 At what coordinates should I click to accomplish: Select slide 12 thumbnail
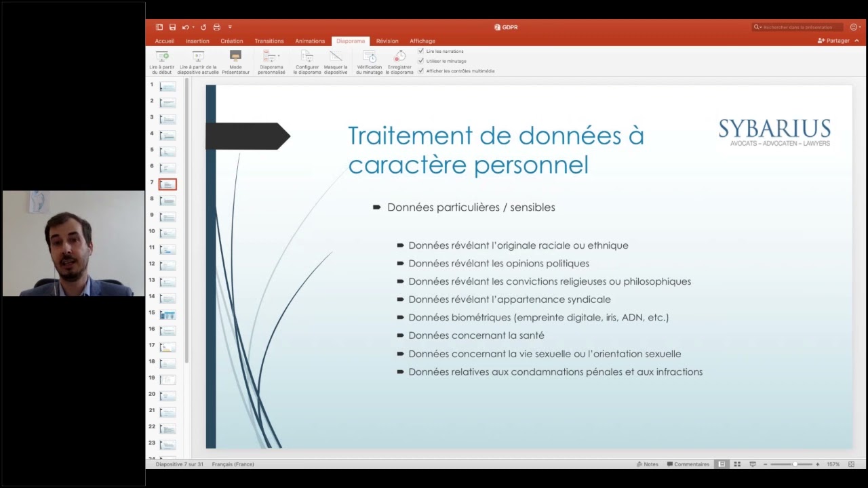[167, 266]
